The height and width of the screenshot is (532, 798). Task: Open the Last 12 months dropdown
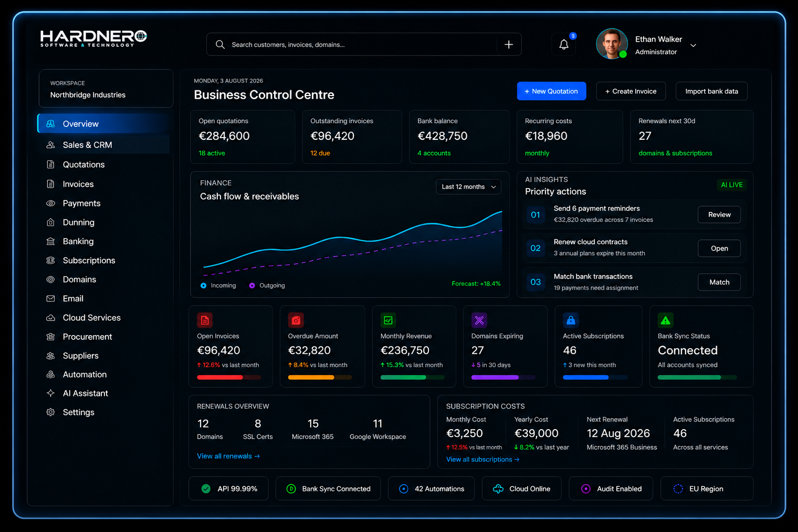pyautogui.click(x=468, y=187)
